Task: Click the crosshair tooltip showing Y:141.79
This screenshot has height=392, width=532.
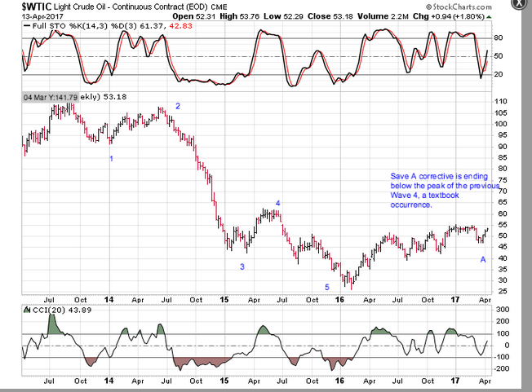Action: click(x=51, y=98)
